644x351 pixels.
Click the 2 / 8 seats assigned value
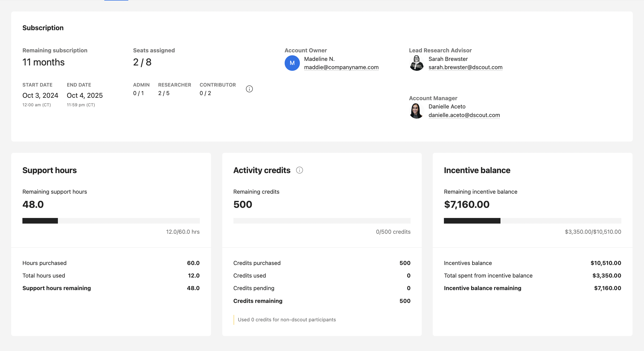(x=142, y=62)
